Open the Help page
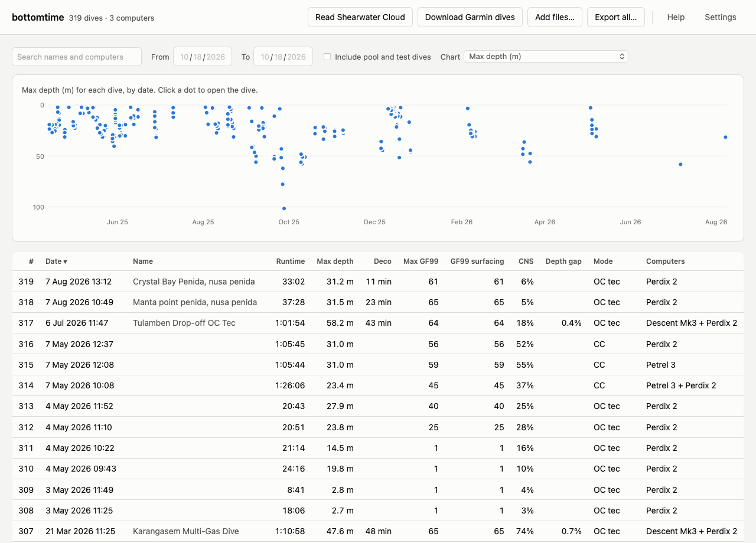 tap(676, 17)
